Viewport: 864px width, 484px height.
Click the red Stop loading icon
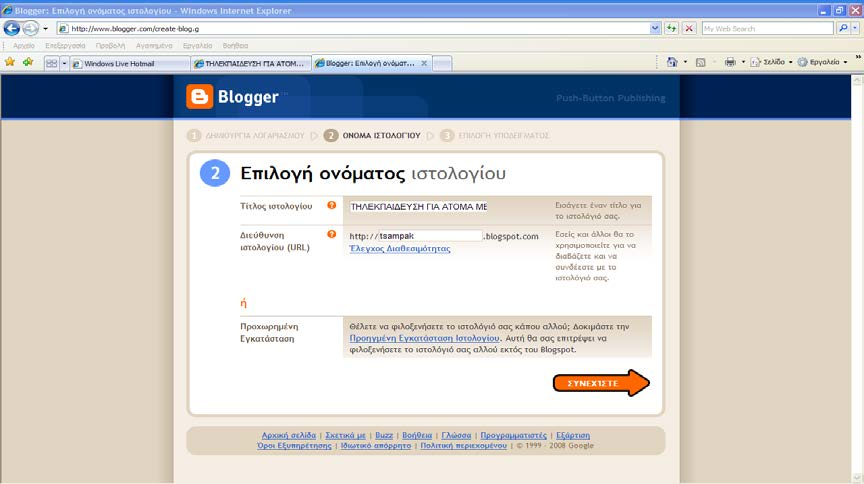[689, 29]
